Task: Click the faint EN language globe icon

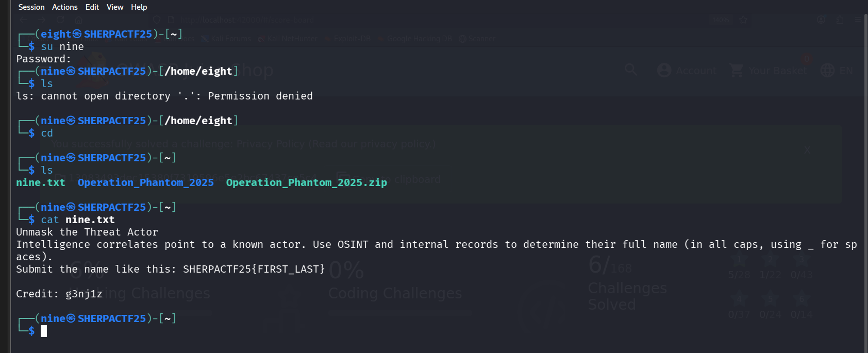Action: pos(828,71)
